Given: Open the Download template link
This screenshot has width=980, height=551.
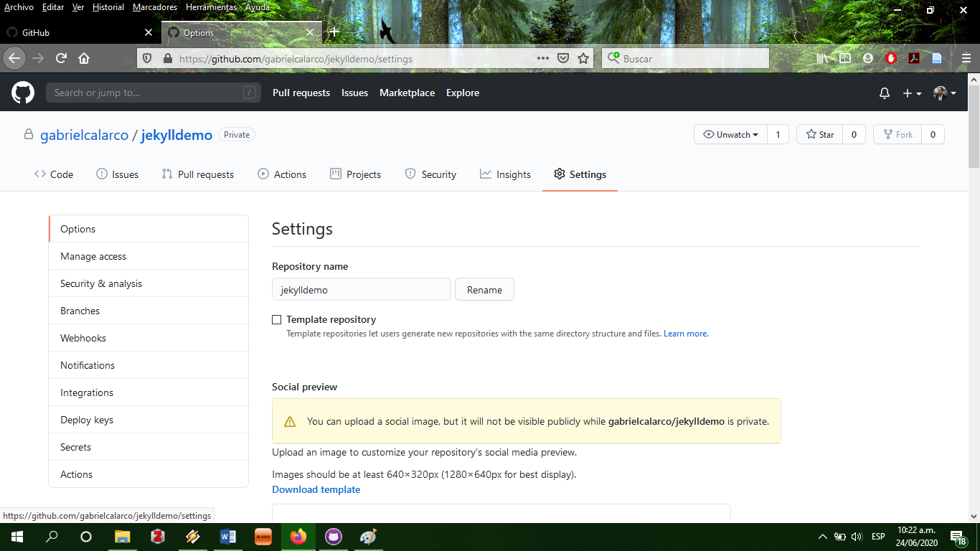Looking at the screenshot, I should [x=316, y=489].
